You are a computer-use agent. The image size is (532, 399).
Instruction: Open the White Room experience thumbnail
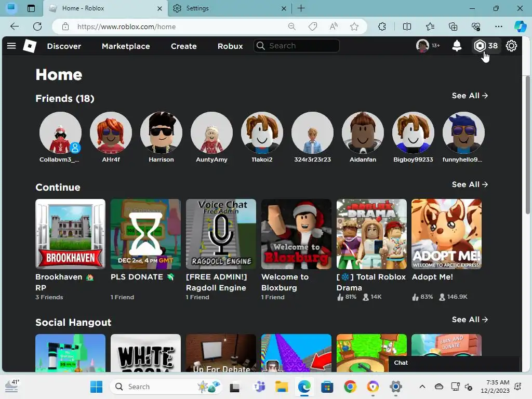[x=145, y=353]
